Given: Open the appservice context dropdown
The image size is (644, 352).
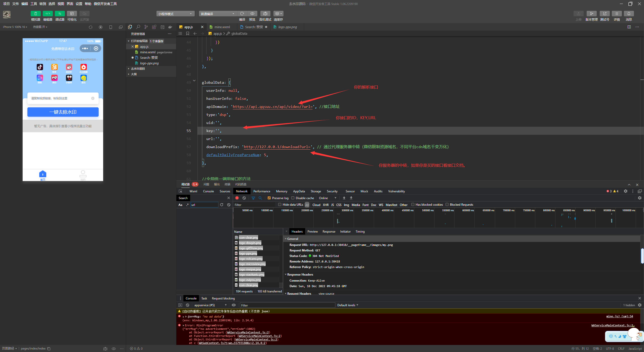Looking at the screenshot, I should click(x=210, y=305).
